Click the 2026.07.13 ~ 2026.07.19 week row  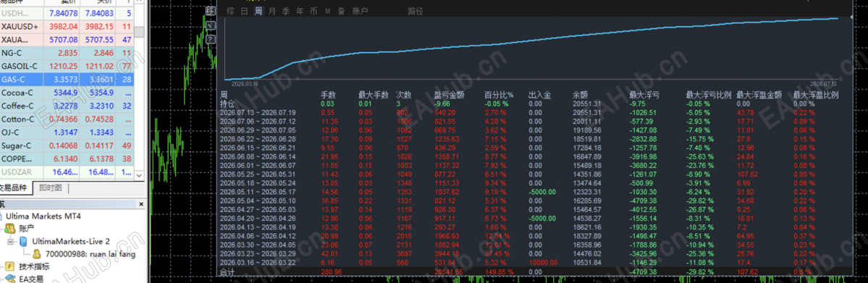pos(534,112)
